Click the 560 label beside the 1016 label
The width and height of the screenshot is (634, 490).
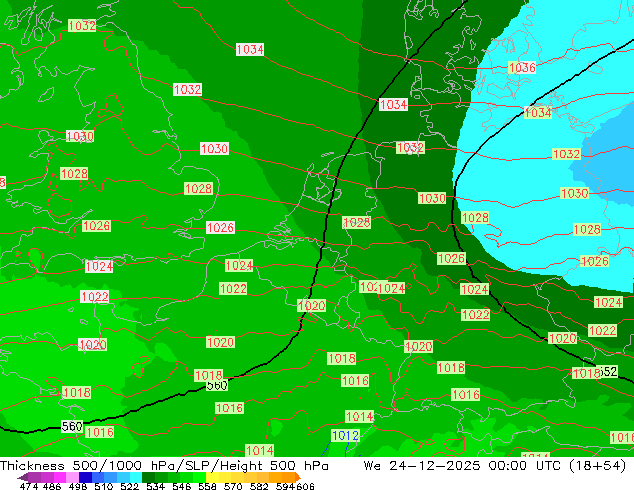[x=72, y=426]
